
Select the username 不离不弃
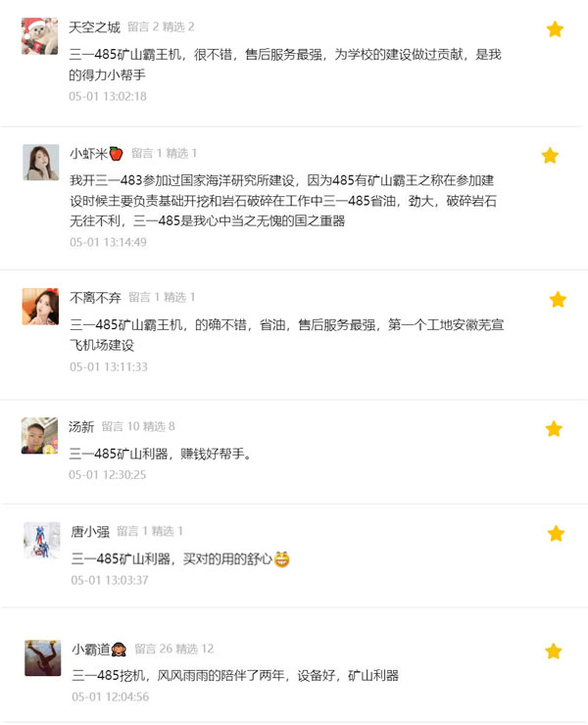95,297
